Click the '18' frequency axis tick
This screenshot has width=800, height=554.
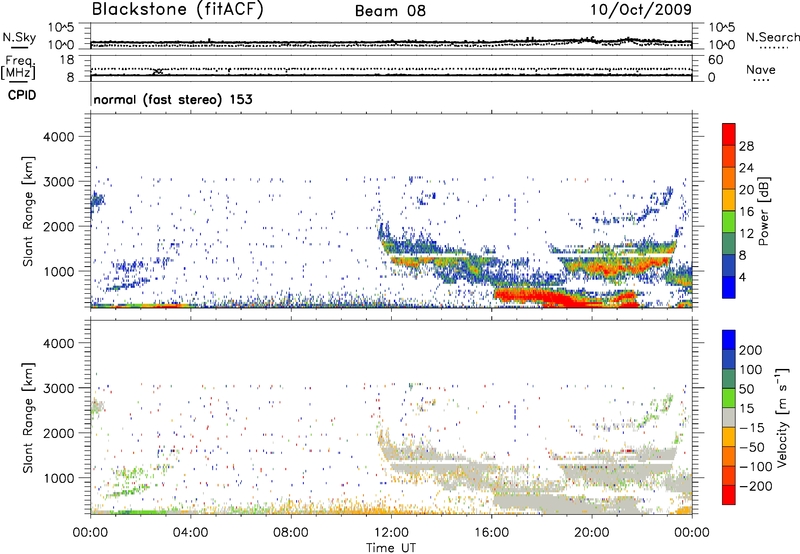tap(67, 60)
